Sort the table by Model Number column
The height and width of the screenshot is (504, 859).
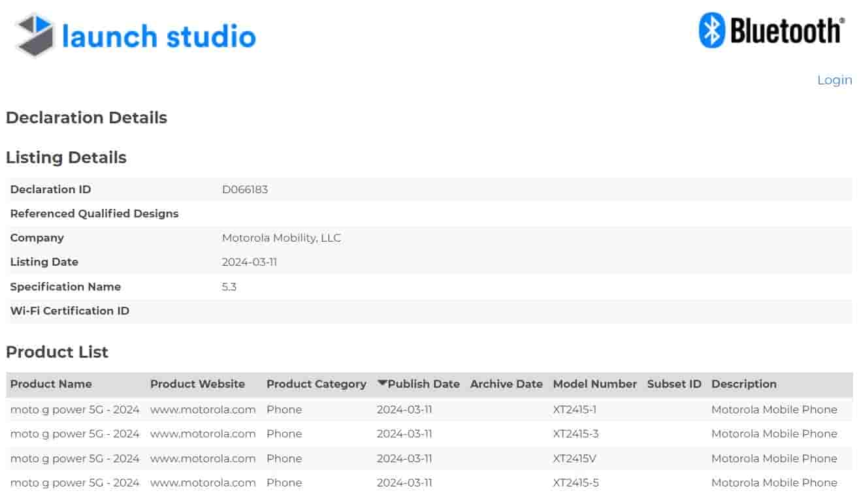coord(594,384)
